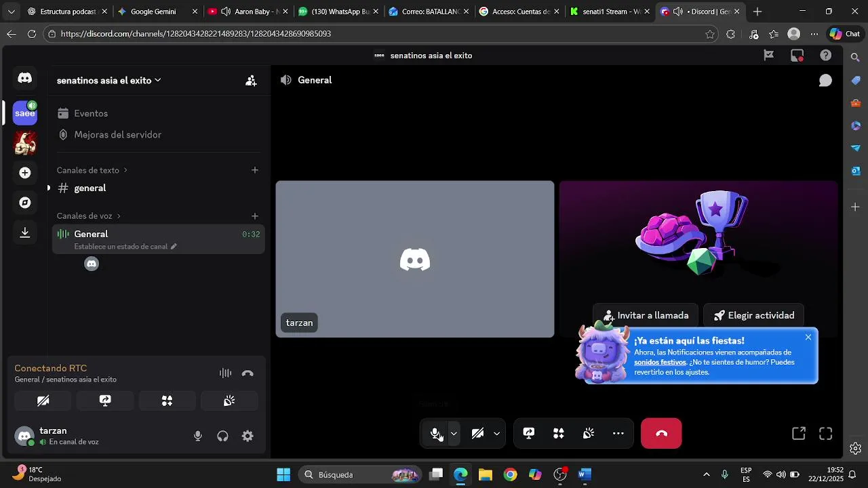Launch activities in call controls
Image resolution: width=868 pixels, height=488 pixels.
tap(559, 434)
